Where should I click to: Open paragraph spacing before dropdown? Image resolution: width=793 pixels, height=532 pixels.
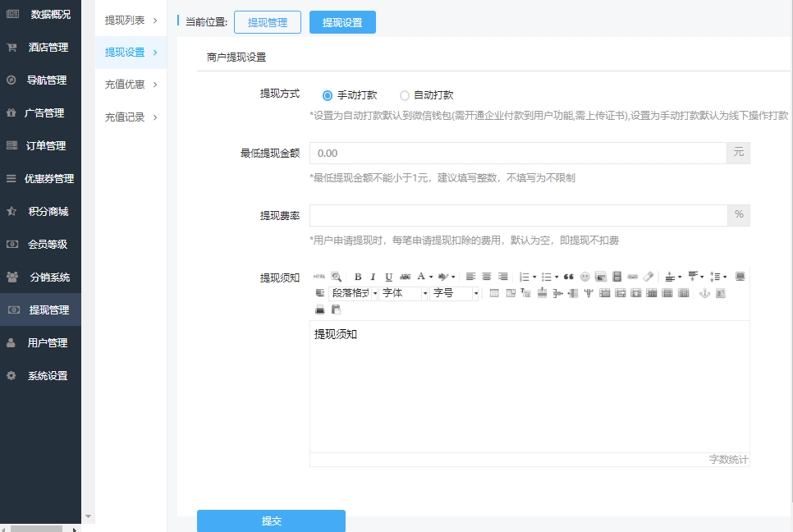point(680,277)
